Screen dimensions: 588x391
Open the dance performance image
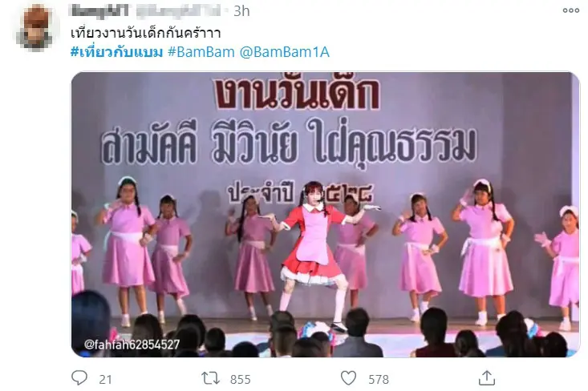325,214
